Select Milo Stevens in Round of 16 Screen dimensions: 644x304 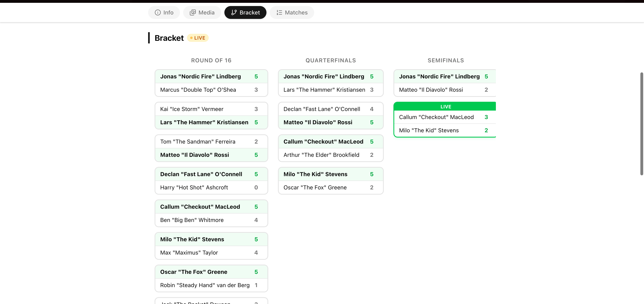[211, 239]
